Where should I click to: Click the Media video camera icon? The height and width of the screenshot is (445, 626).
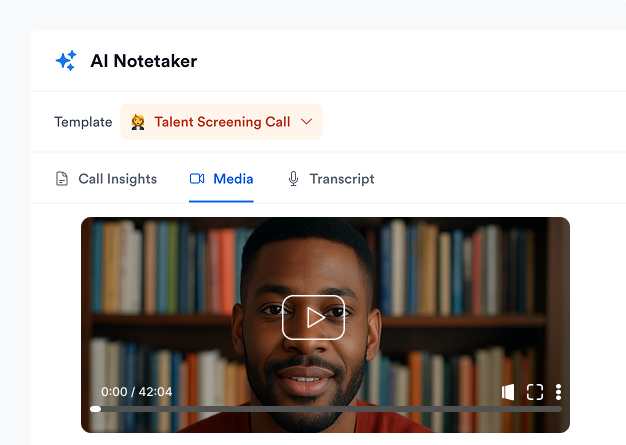197,178
